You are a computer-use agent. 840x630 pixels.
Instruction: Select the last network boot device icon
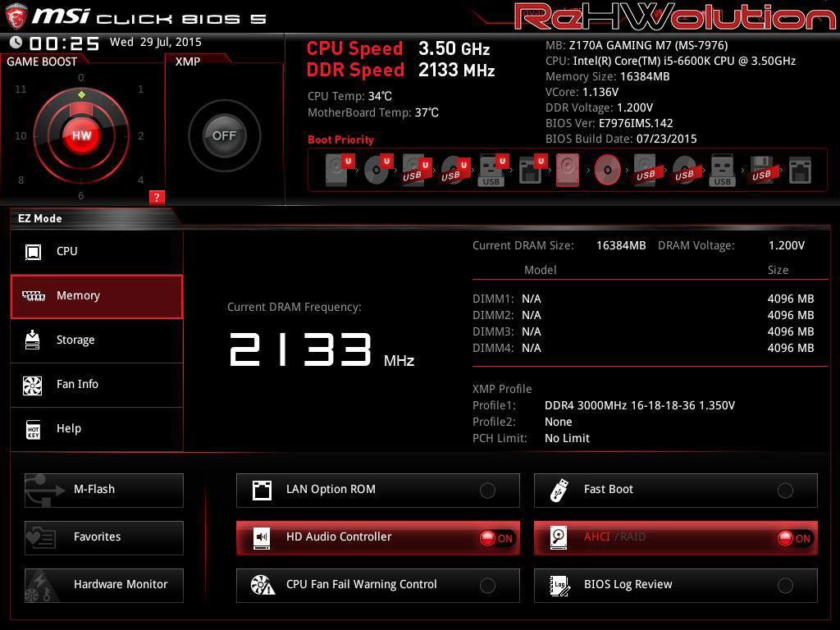(x=799, y=171)
